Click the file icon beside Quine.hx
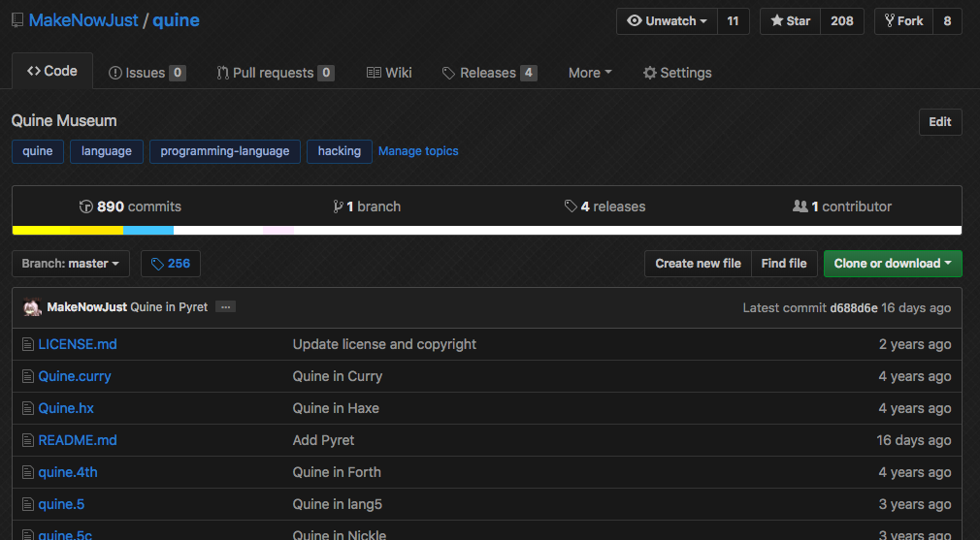This screenshot has width=980, height=540. click(27, 408)
